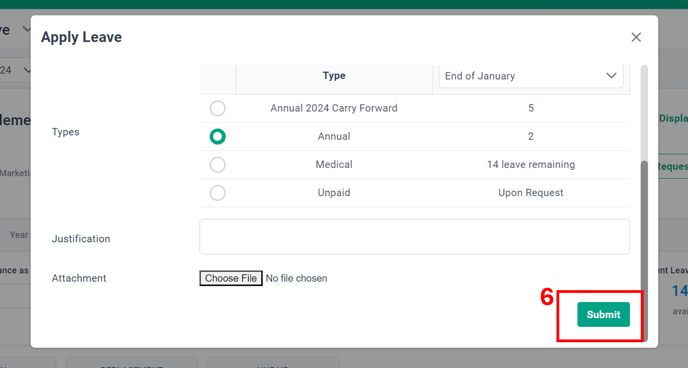Select the Annual leave radio button
Screen dimensions: 688x368
point(218,136)
